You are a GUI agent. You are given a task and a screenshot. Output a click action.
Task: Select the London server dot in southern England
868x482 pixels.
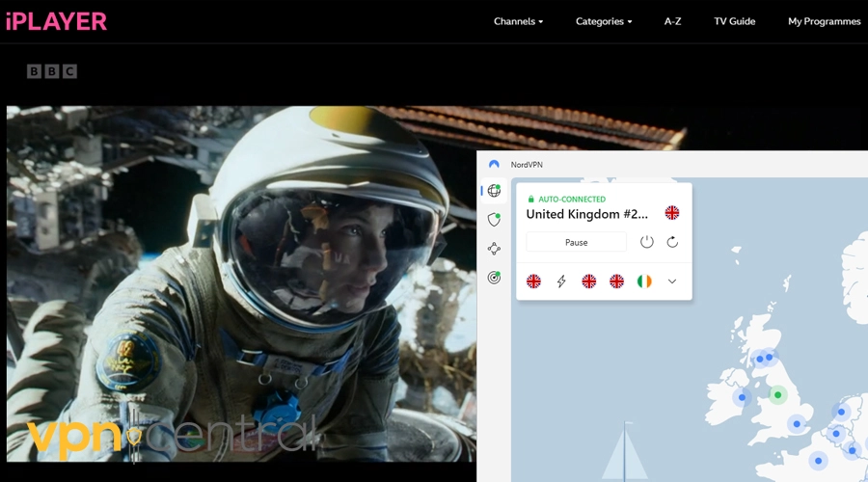(x=797, y=424)
